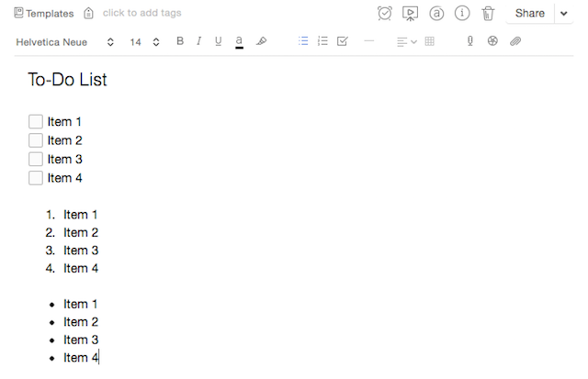Click the Share button
Viewport: 588px width, 379px height.
[530, 14]
